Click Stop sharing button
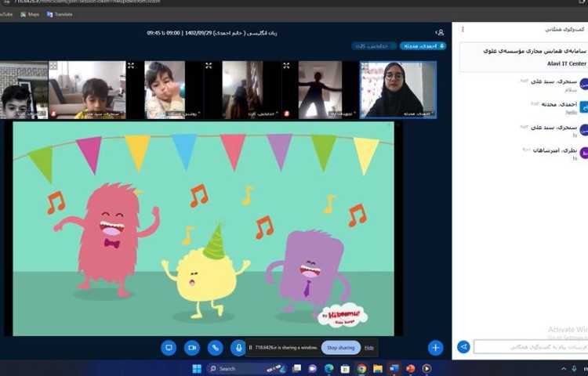Screen dimensions: 588x376 [340, 347]
